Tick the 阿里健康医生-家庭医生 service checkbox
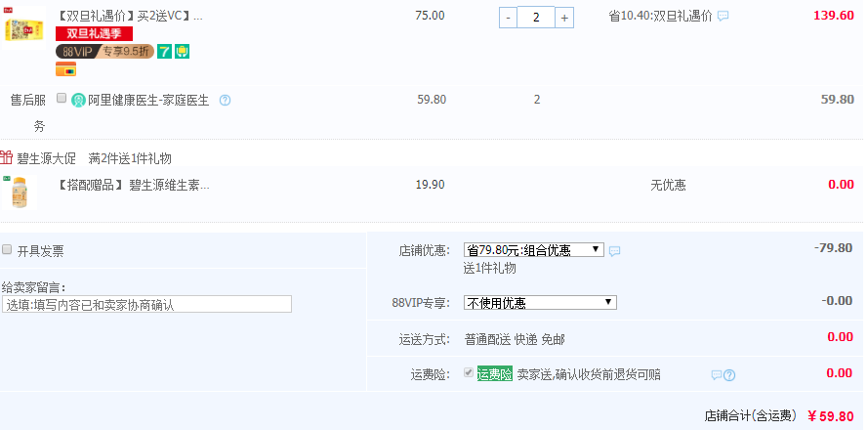Image resolution: width=868 pixels, height=430 pixels. point(62,98)
